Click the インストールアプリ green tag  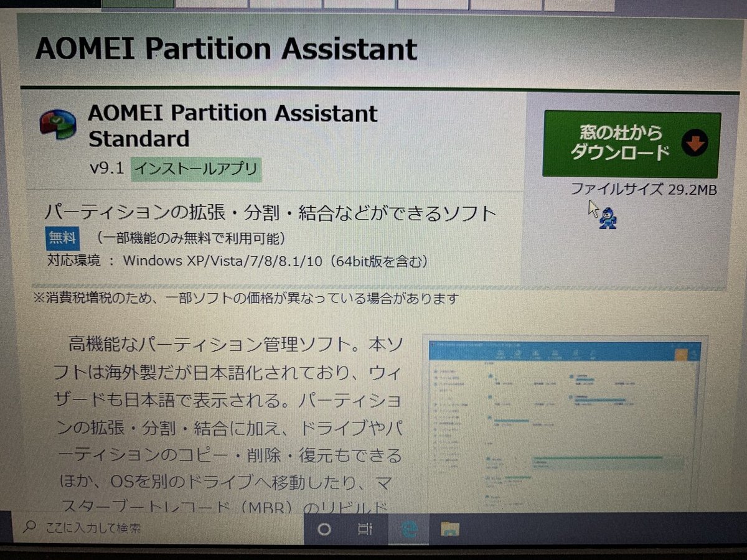196,169
